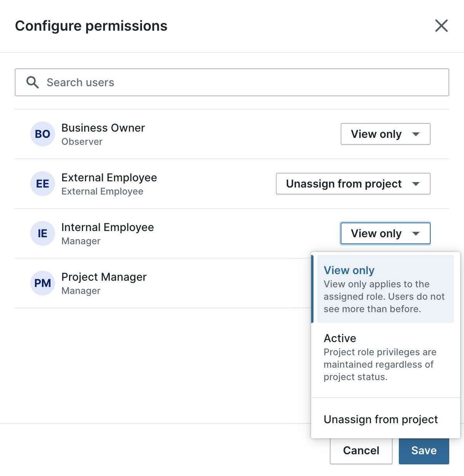Click the search magnifier icon

(33, 82)
